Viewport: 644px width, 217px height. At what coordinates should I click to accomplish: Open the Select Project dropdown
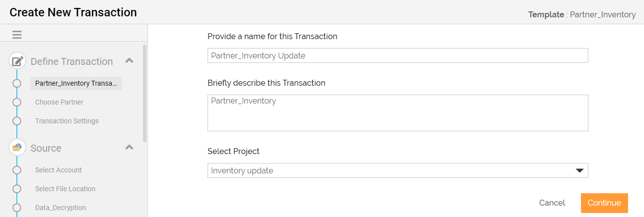click(x=397, y=170)
